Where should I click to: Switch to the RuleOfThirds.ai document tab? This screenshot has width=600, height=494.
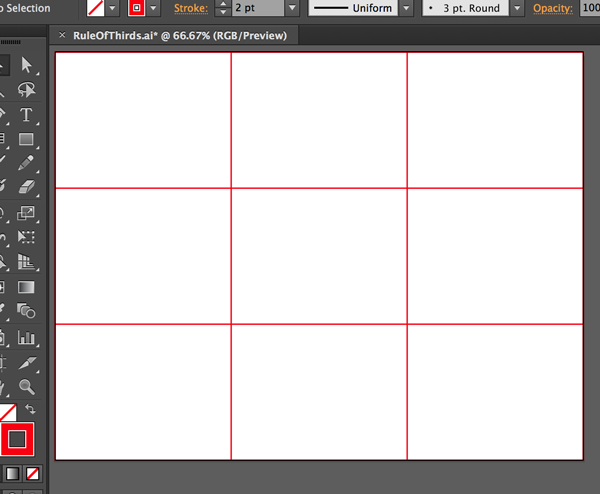180,36
